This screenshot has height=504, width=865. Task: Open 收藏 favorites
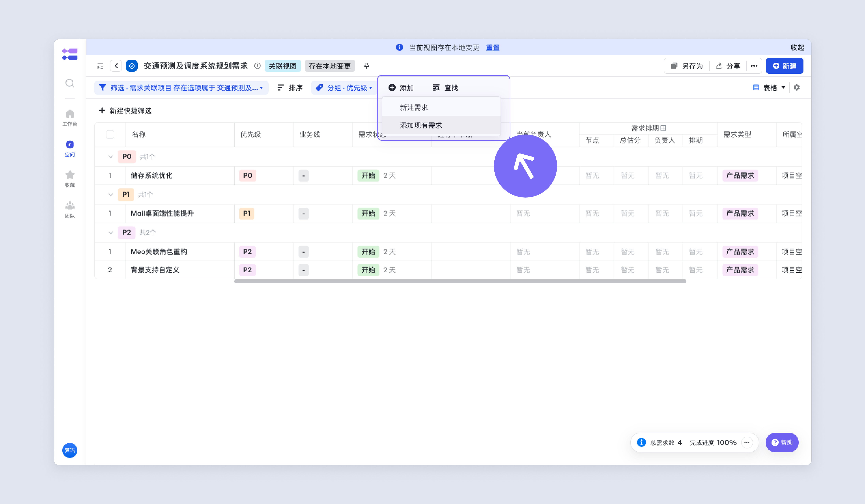[70, 179]
